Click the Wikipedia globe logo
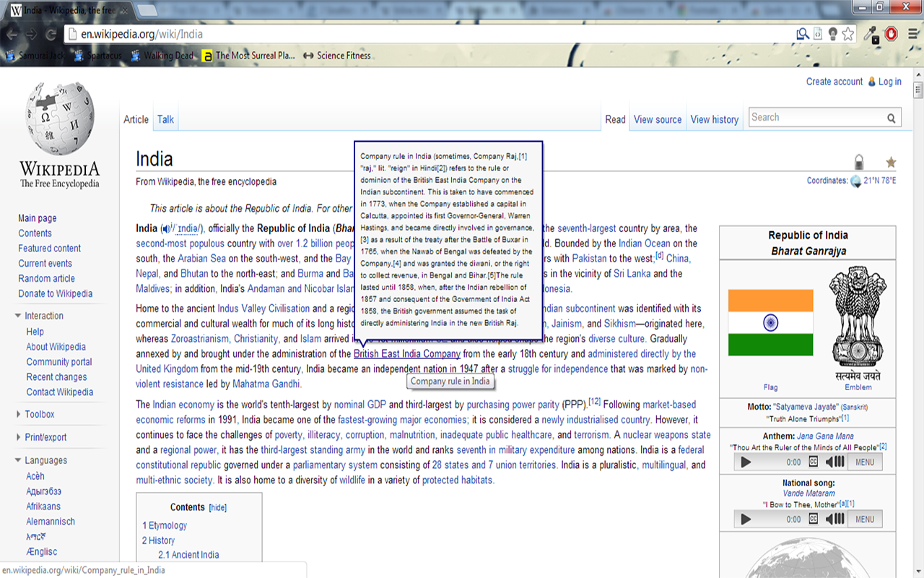The width and height of the screenshot is (924, 578). 60,120
